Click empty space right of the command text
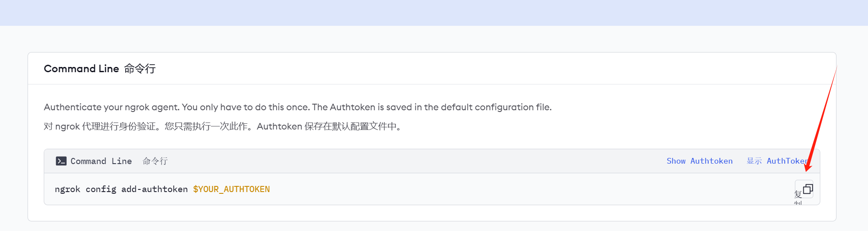The image size is (868, 231). tap(525, 189)
